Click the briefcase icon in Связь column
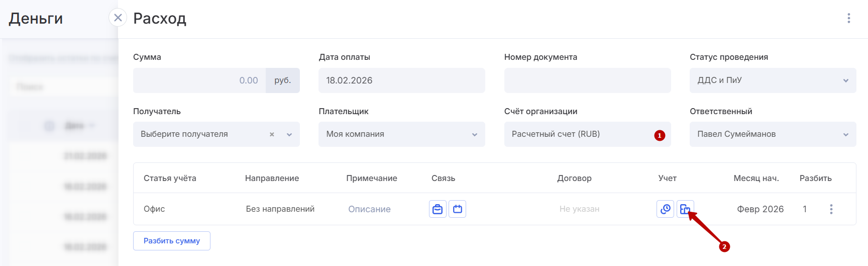 tap(438, 209)
